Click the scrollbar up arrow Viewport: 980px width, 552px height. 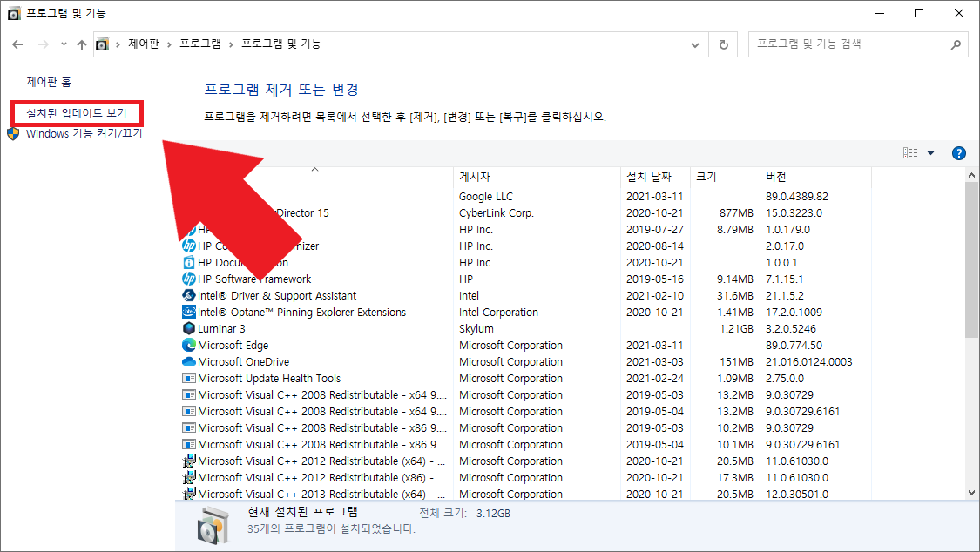(x=972, y=176)
